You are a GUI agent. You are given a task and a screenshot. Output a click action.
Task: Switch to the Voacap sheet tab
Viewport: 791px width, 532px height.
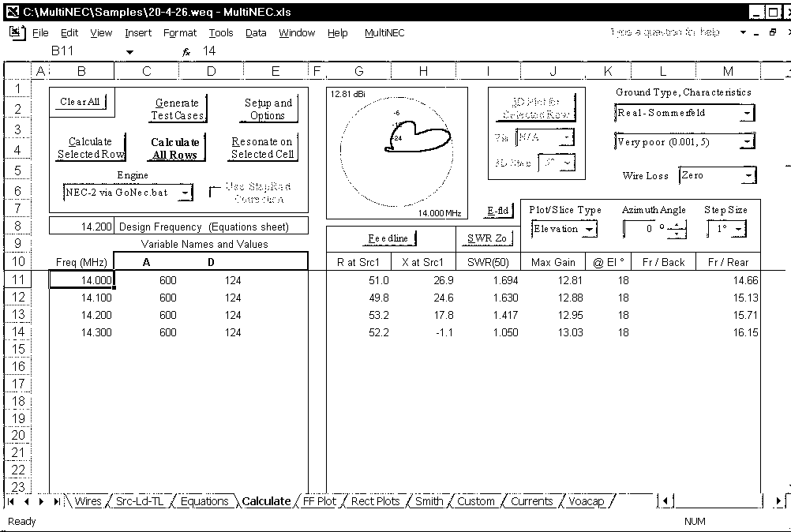(587, 501)
